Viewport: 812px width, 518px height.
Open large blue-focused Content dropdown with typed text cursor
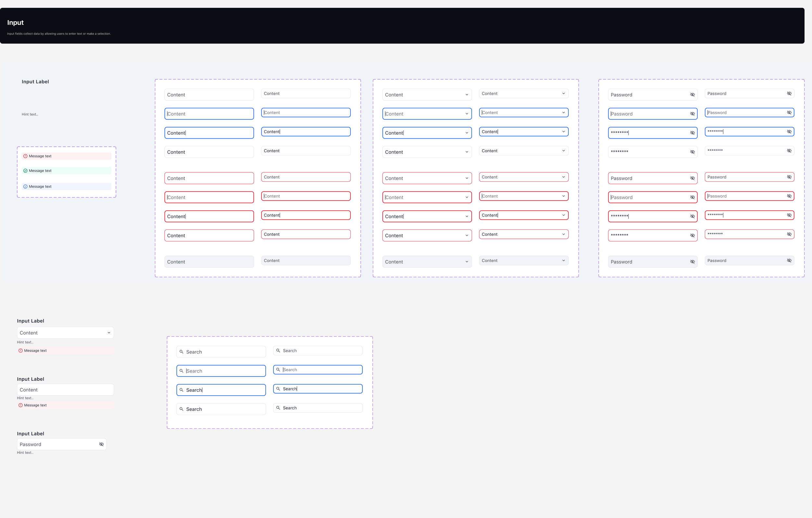click(x=467, y=133)
